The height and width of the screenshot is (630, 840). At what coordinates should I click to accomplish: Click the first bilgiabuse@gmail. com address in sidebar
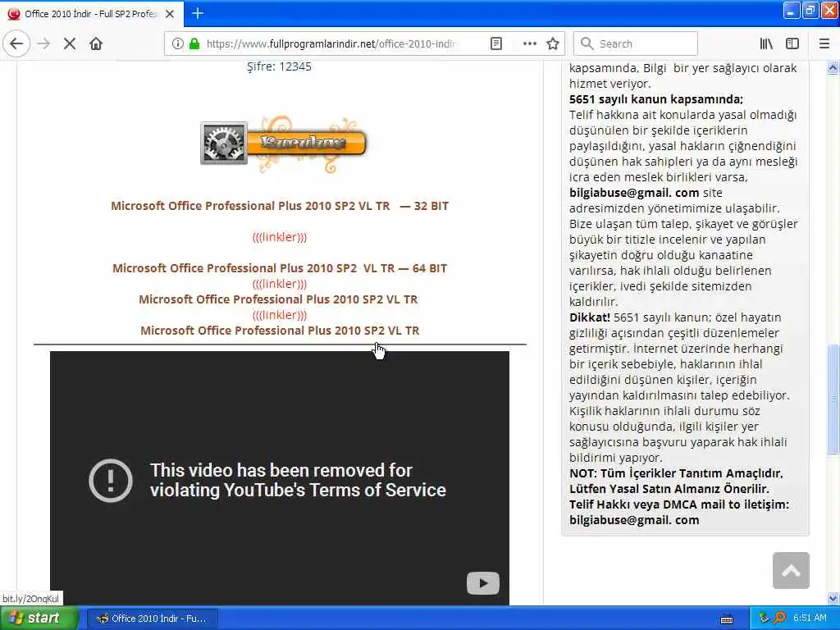coord(634,192)
